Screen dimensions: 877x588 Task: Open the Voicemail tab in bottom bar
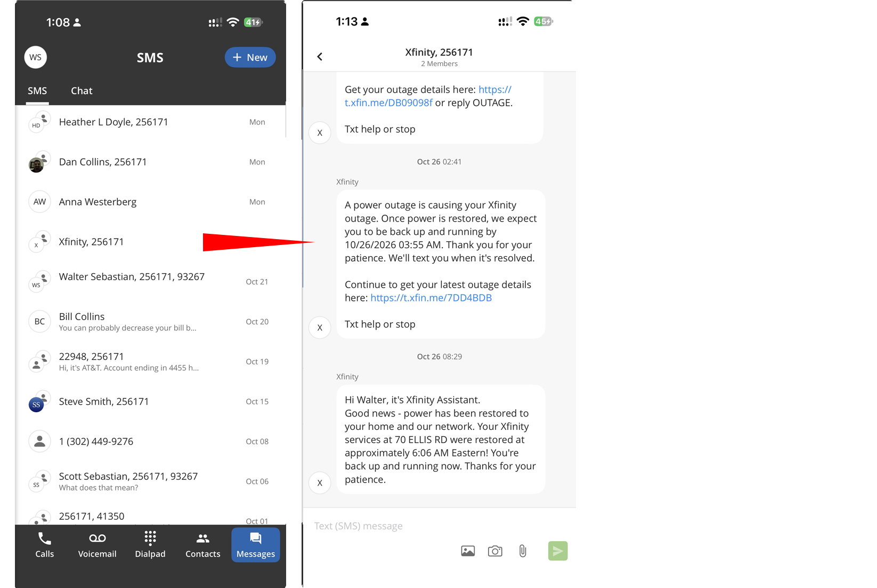97,545
